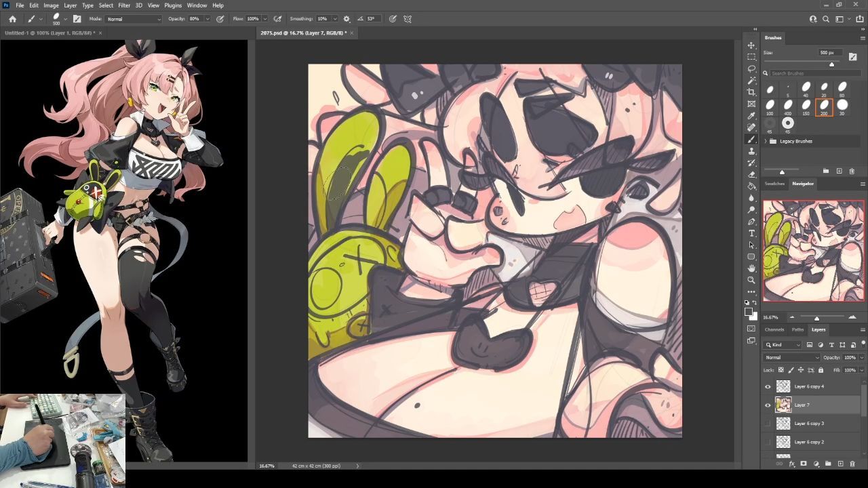
Task: Show Layer 6 copy 3
Action: [x=768, y=423]
